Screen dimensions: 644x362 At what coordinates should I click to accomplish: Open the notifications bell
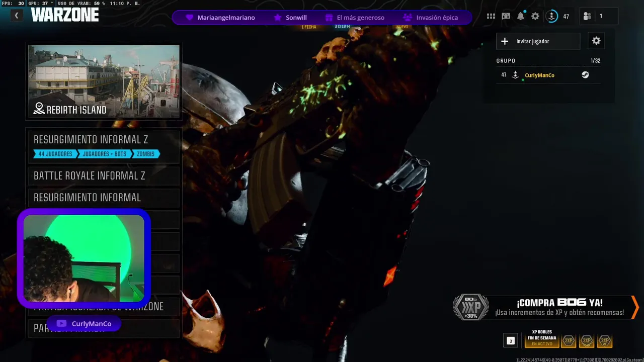(521, 16)
